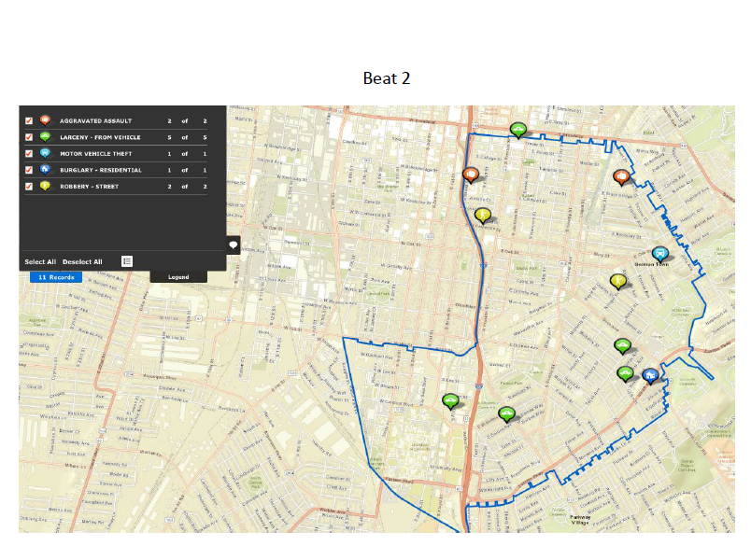The height and width of the screenshot is (560, 751).
Task: Select the light blue Motor Vehicle Theft marker
Action: point(660,253)
